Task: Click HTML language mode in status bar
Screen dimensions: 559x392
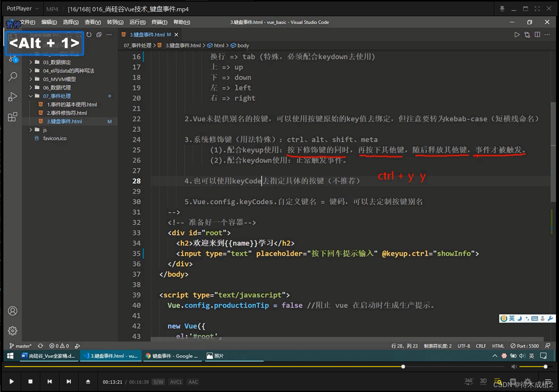Action: tap(498, 346)
